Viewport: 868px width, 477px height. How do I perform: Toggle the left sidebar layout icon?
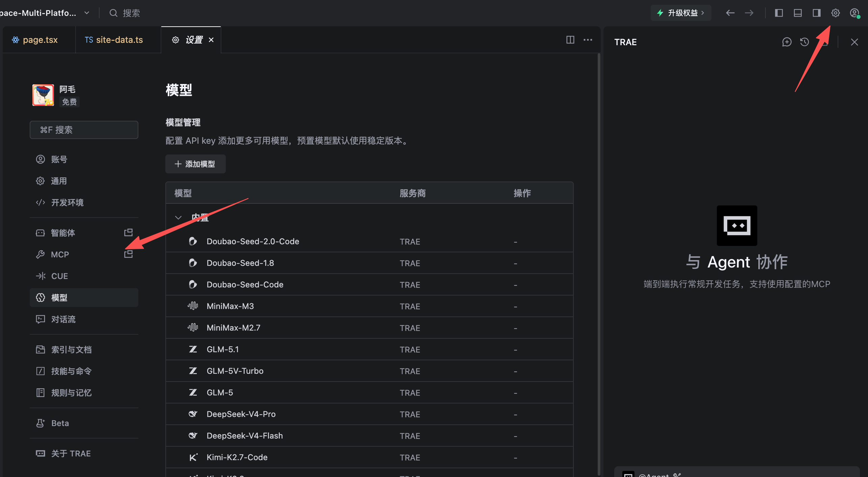pyautogui.click(x=779, y=13)
